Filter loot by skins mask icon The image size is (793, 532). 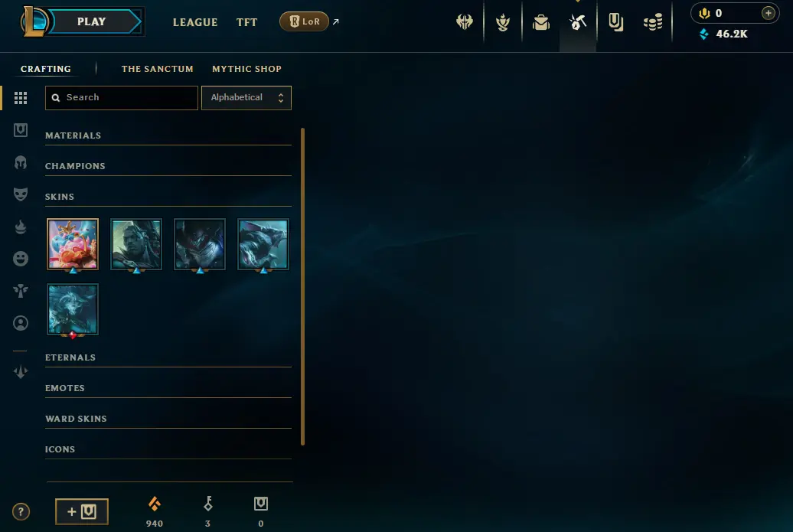coord(21,194)
